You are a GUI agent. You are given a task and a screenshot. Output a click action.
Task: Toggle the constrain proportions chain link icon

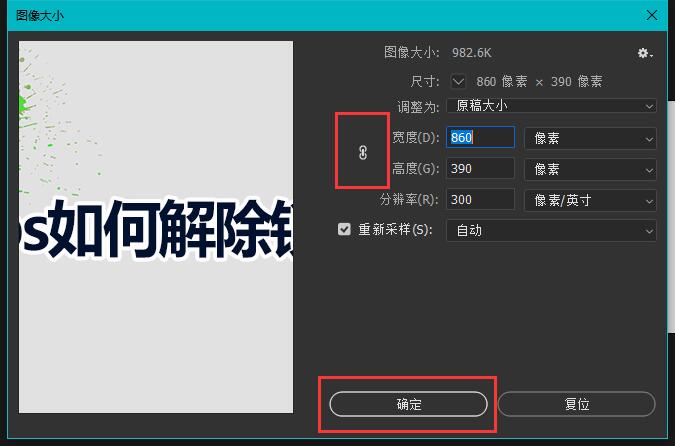tap(363, 152)
